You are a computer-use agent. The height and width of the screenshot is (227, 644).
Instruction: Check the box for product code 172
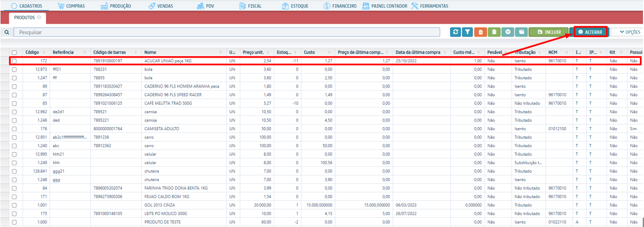14,61
